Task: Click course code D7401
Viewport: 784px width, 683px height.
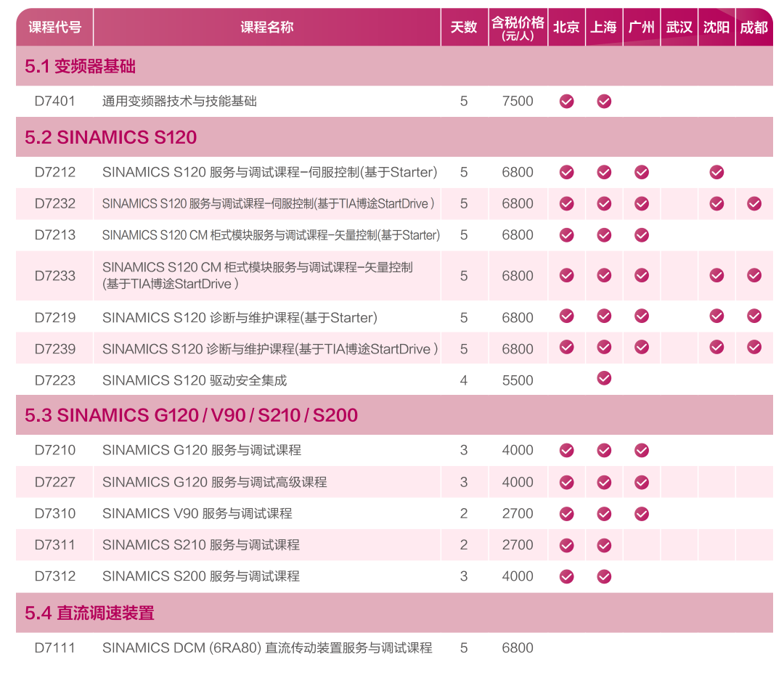Action: (x=54, y=101)
